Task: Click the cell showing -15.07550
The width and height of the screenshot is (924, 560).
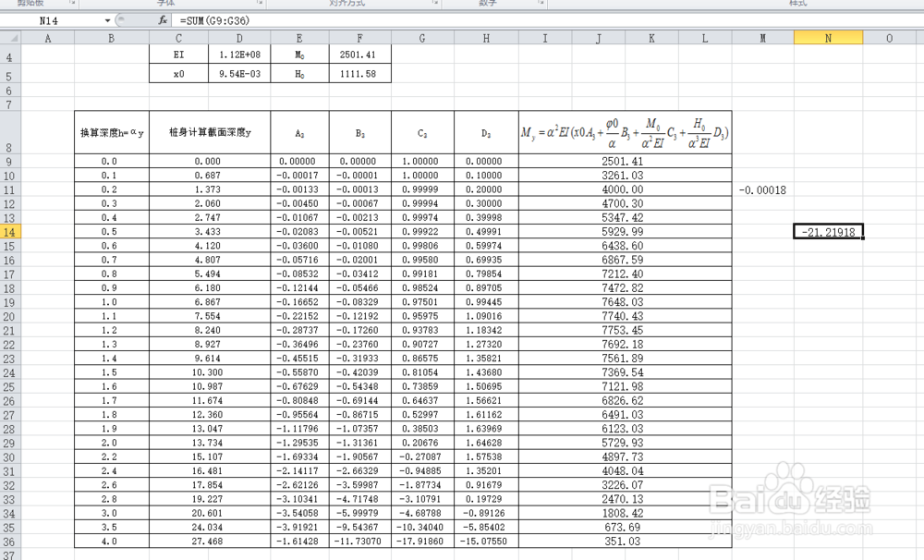Action: click(486, 542)
